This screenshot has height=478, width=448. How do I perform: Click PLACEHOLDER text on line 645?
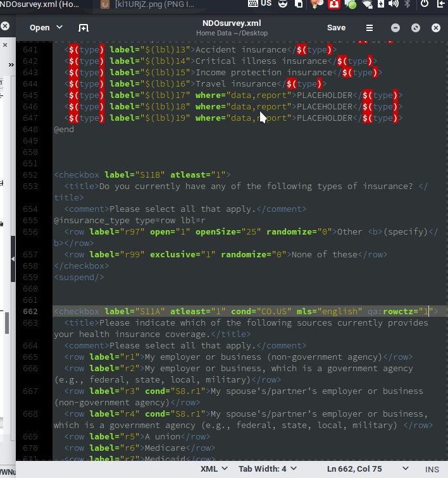(325, 95)
